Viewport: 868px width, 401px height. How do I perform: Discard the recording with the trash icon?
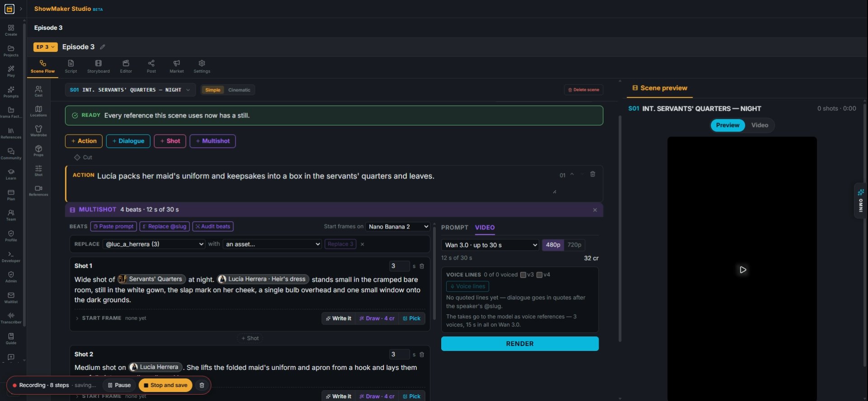[x=202, y=385]
